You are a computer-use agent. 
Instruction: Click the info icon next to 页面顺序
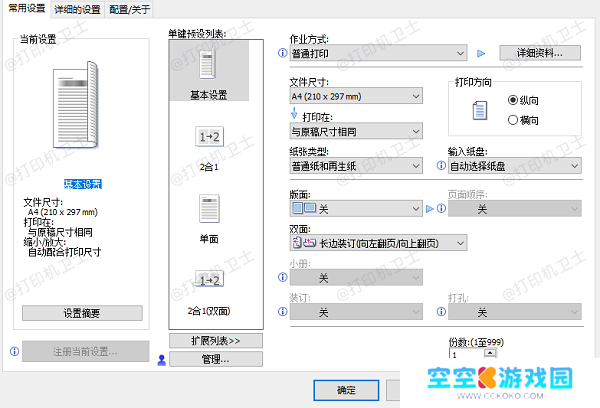tap(441, 208)
